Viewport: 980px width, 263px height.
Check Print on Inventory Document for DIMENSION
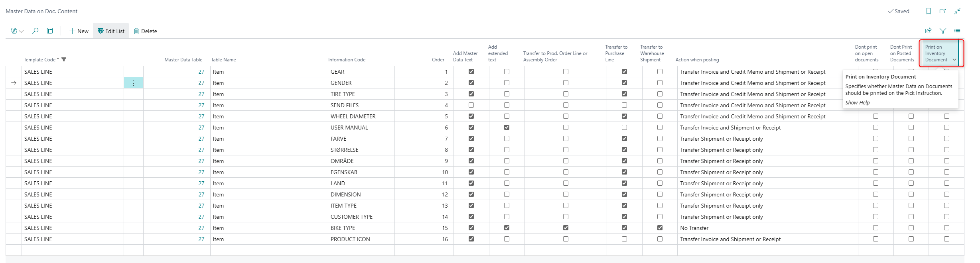[946, 194]
